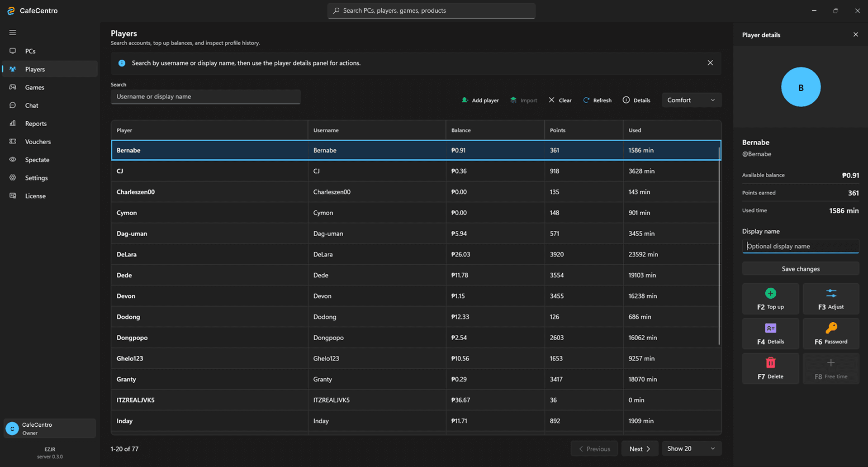Click Add player button
Viewport: 868px width, 467px height.
480,100
